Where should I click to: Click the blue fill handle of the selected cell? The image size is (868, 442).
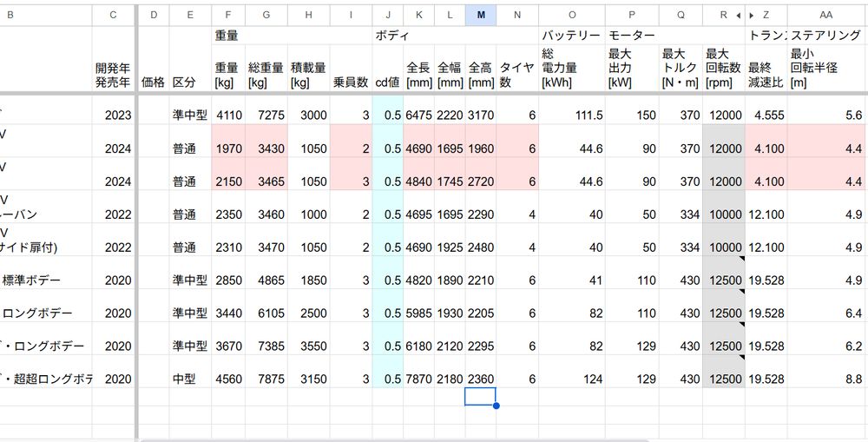point(496,406)
